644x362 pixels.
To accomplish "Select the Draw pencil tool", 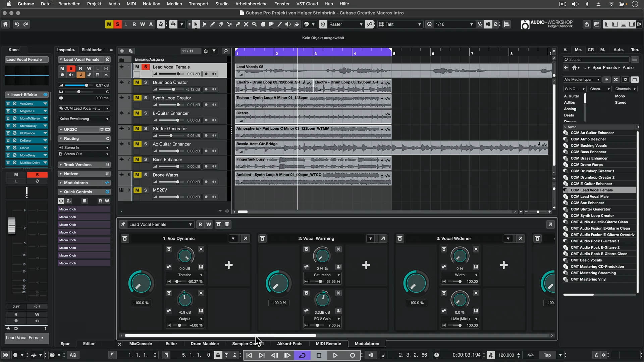I will (x=213, y=24).
